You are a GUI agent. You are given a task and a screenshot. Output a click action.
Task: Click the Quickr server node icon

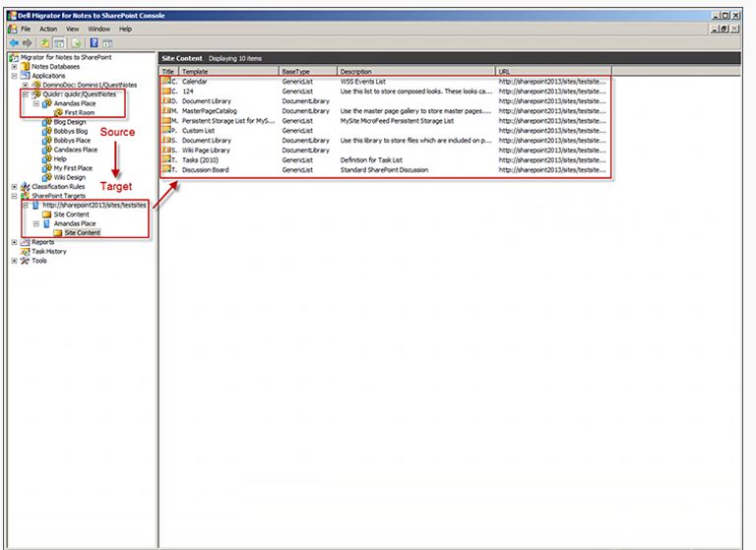(36, 94)
